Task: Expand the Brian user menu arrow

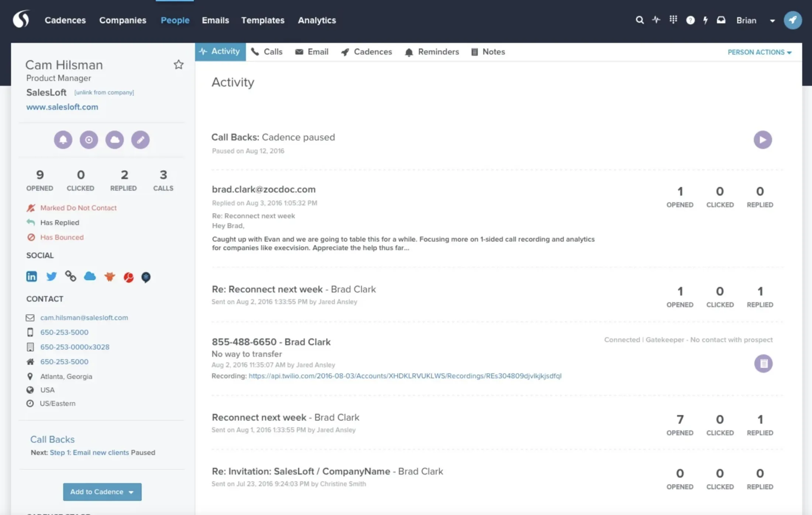Action: pyautogui.click(x=772, y=21)
